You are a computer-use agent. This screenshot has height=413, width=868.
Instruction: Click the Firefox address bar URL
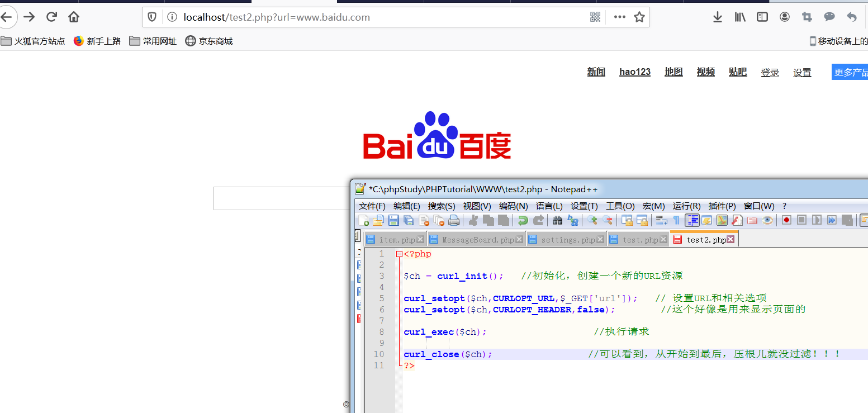click(x=277, y=17)
